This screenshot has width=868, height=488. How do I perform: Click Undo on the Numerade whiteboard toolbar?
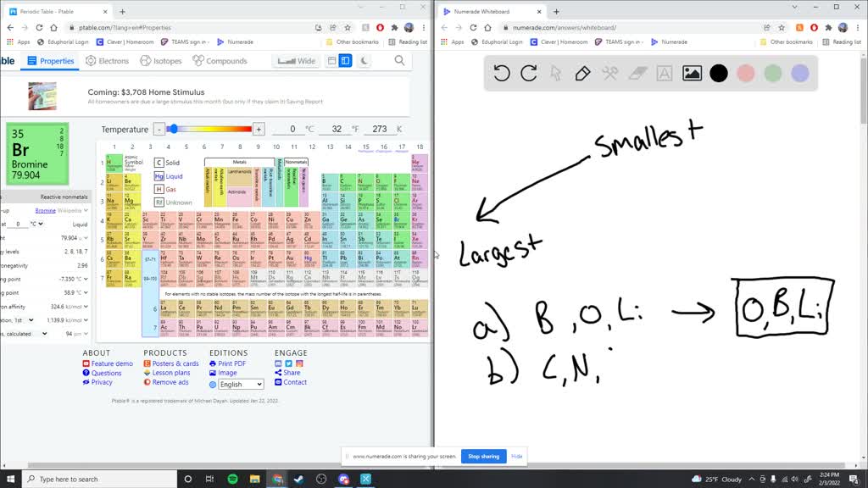click(502, 74)
